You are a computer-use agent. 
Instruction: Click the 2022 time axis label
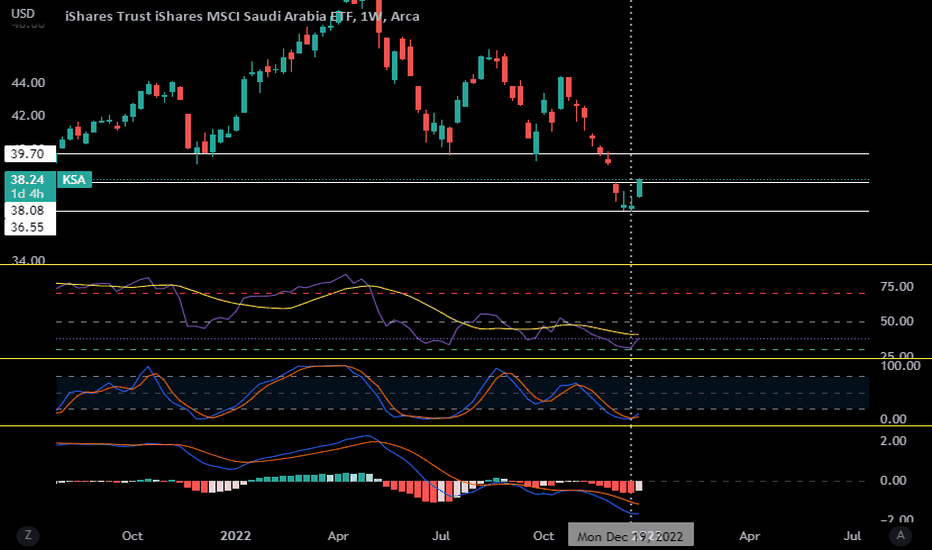click(235, 536)
